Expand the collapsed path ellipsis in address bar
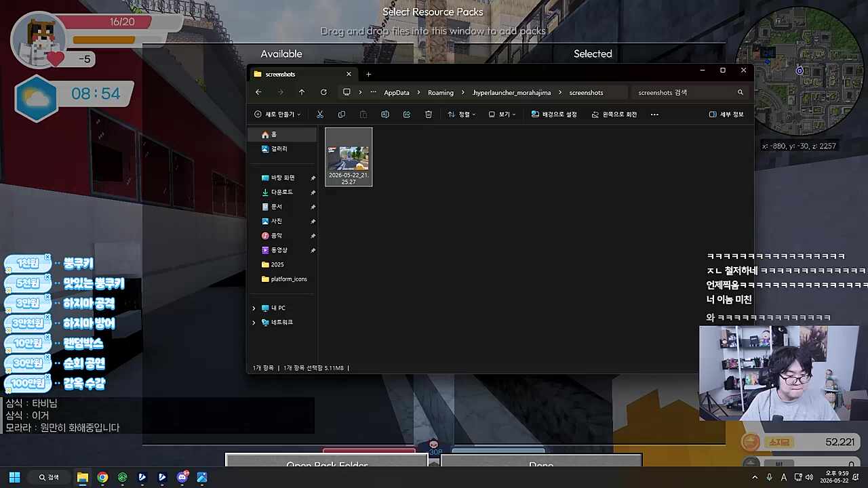 (x=373, y=92)
